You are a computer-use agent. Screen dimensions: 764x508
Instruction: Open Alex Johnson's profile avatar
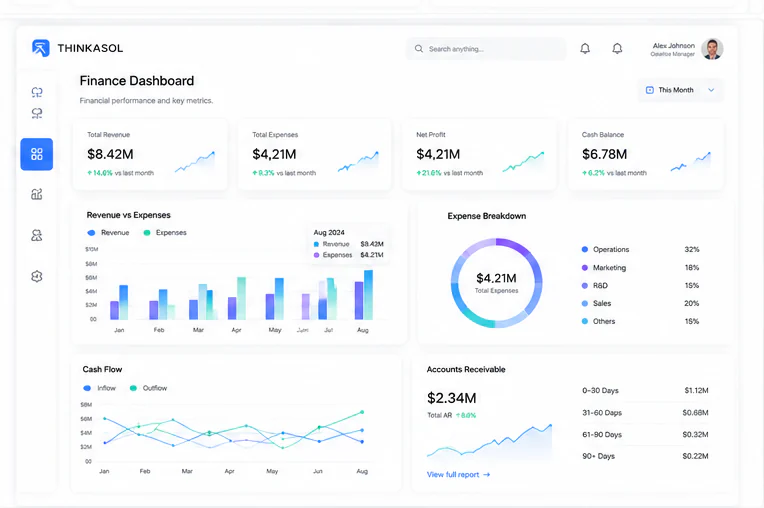tap(712, 49)
